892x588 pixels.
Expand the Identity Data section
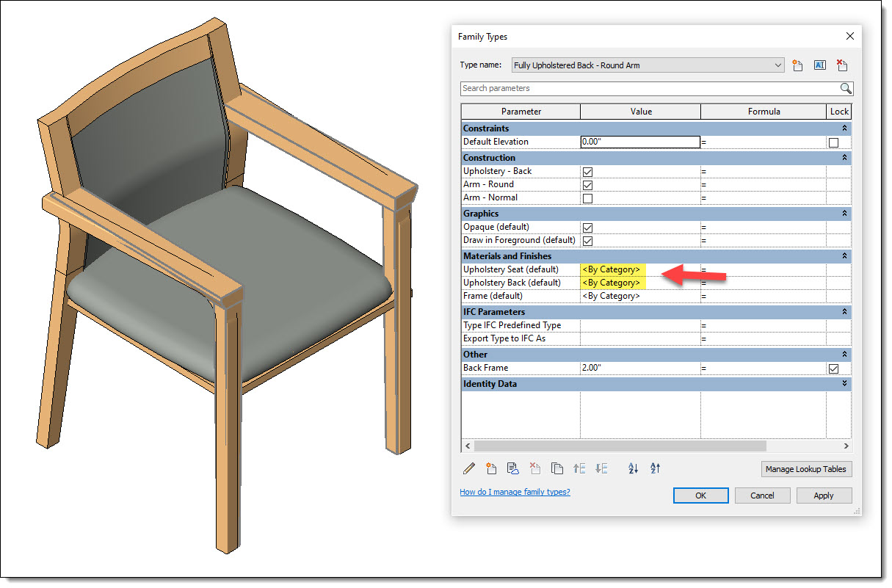[844, 383]
